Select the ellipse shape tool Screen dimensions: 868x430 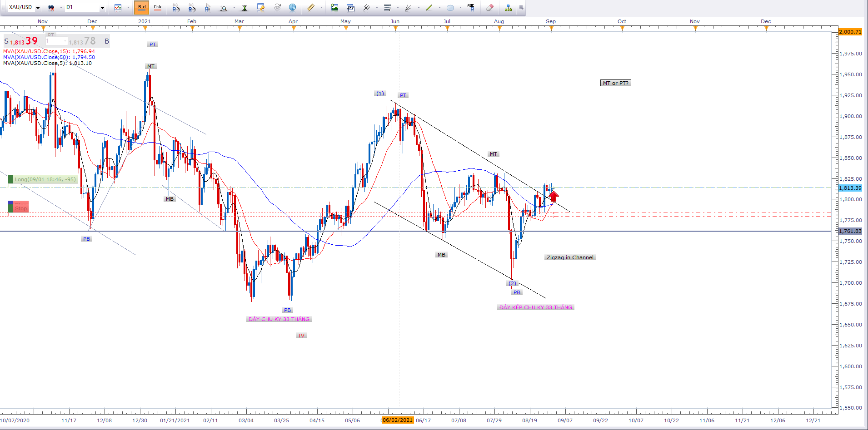tap(450, 7)
